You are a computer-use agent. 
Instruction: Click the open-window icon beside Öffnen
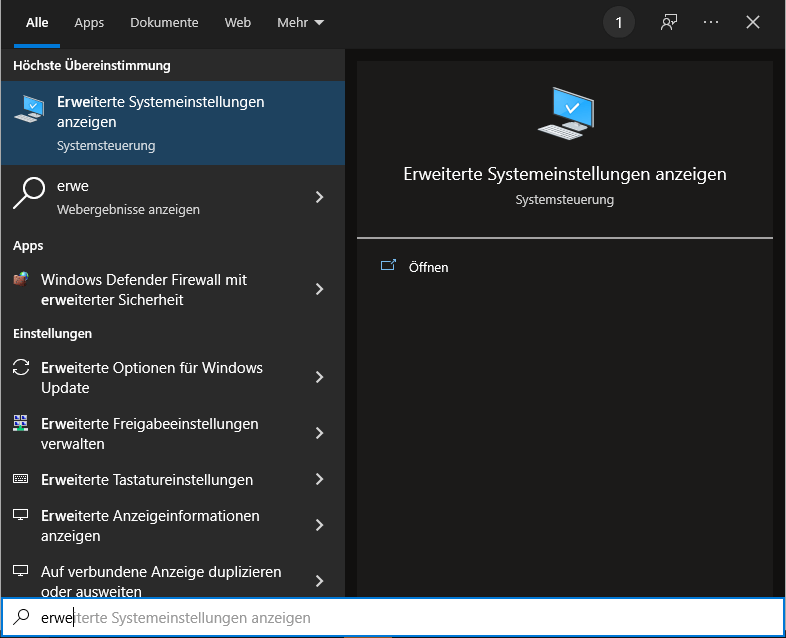pos(388,265)
